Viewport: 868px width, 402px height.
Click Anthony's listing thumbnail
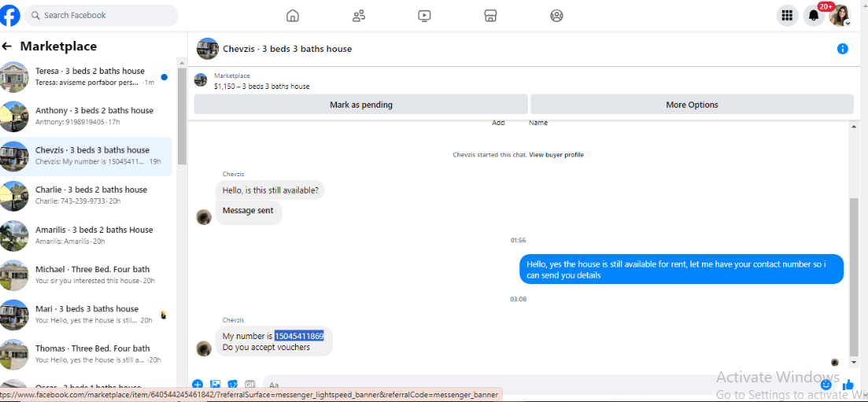point(13,116)
